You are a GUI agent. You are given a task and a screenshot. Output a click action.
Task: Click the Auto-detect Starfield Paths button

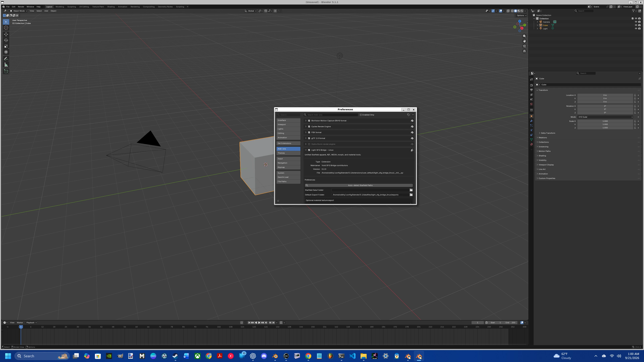[x=359, y=185]
